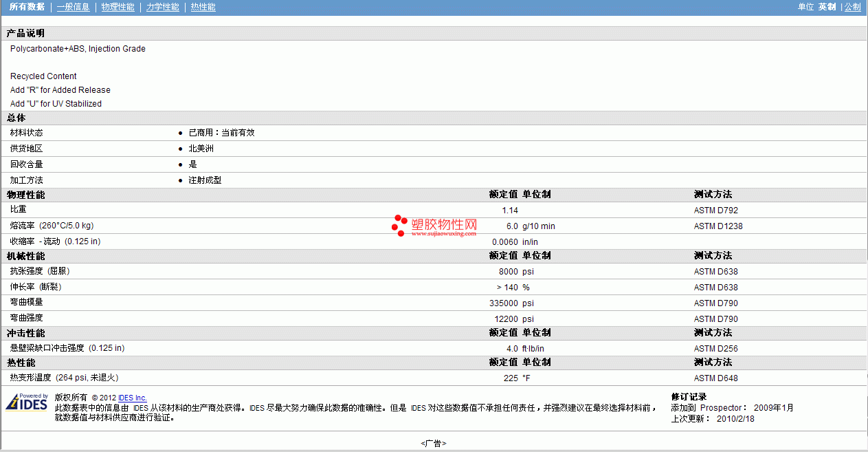Click ASTM D256 test method
Screen dimensions: 868x452
pos(716,349)
